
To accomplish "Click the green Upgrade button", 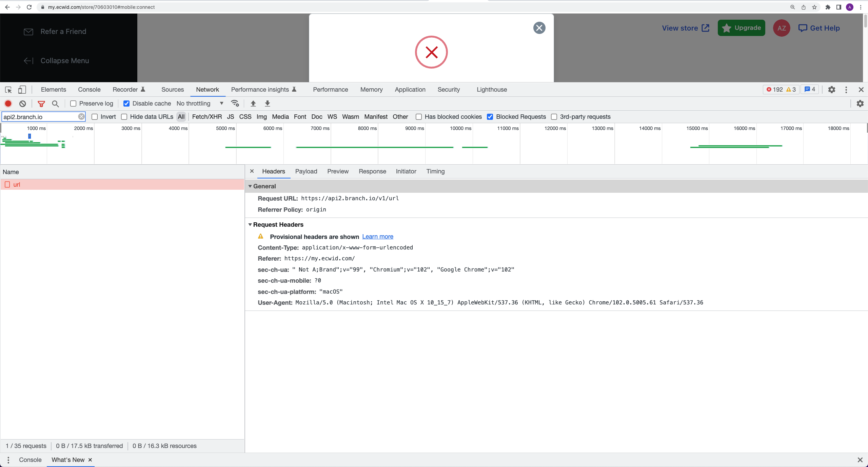I will pos(741,28).
